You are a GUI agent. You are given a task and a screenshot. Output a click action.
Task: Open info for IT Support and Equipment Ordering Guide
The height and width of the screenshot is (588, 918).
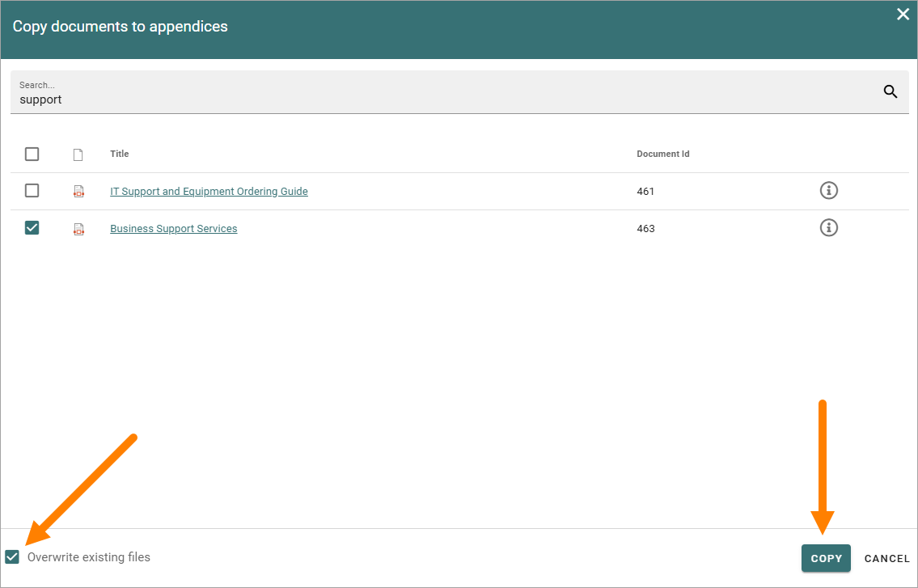[828, 190]
